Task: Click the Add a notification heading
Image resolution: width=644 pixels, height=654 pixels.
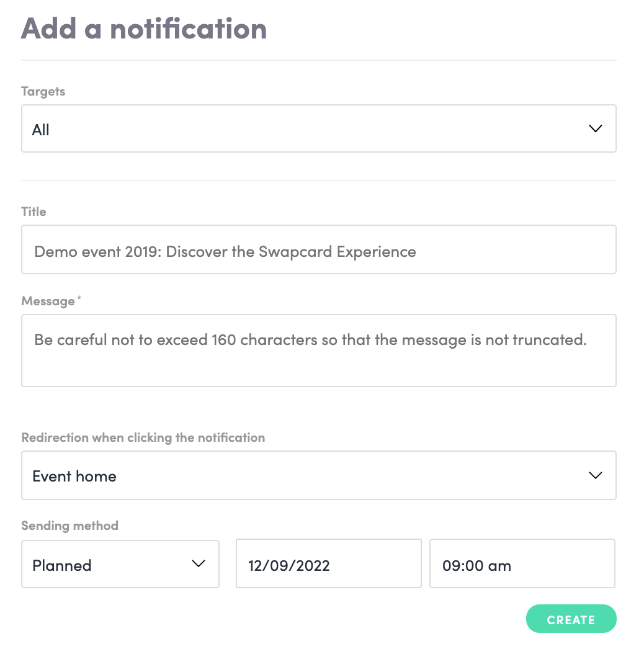Action: coord(144,29)
